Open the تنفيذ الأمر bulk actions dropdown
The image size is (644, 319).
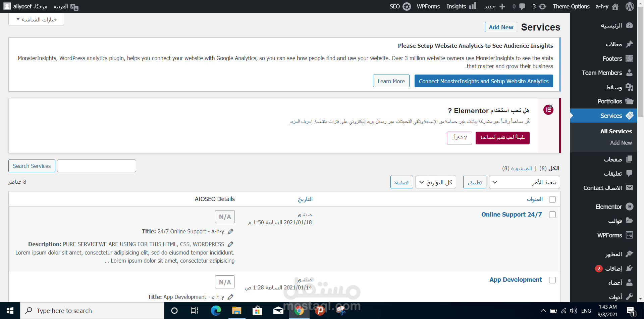pyautogui.click(x=525, y=182)
